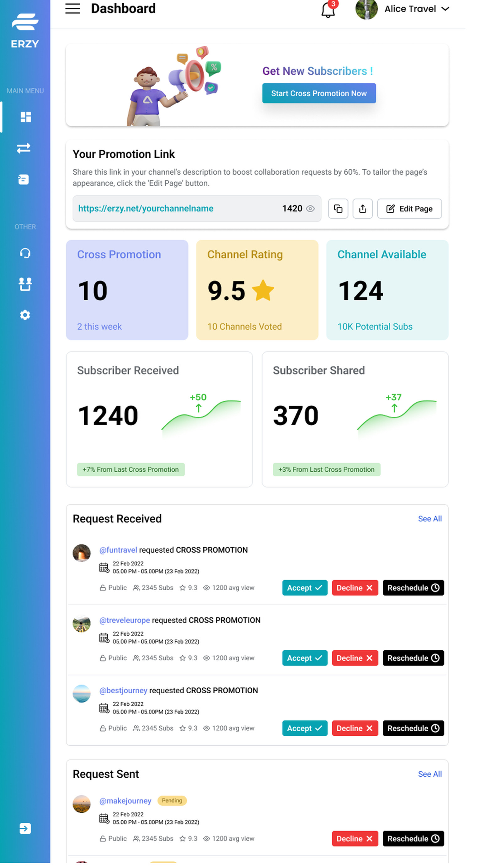
Task: Click '1200 avg view' in @funtravel row
Action: [228, 588]
